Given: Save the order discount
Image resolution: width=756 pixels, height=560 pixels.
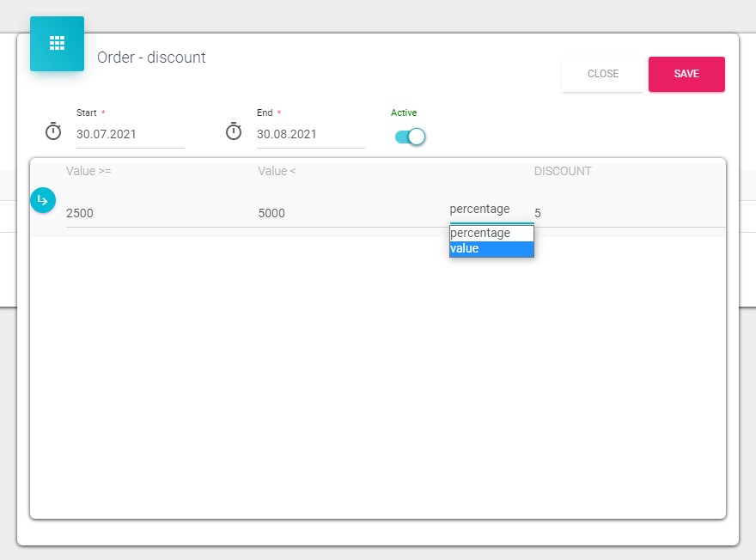Looking at the screenshot, I should pyautogui.click(x=686, y=74).
